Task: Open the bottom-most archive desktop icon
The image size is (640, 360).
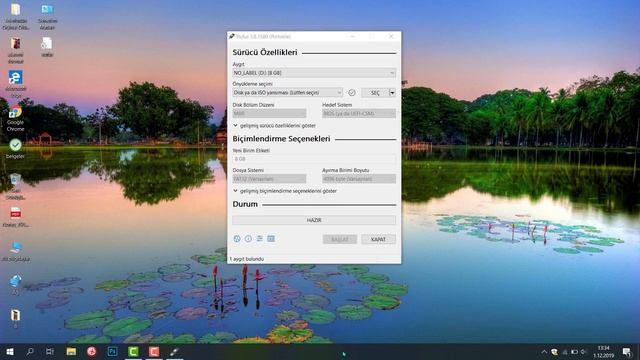Action: point(16,319)
